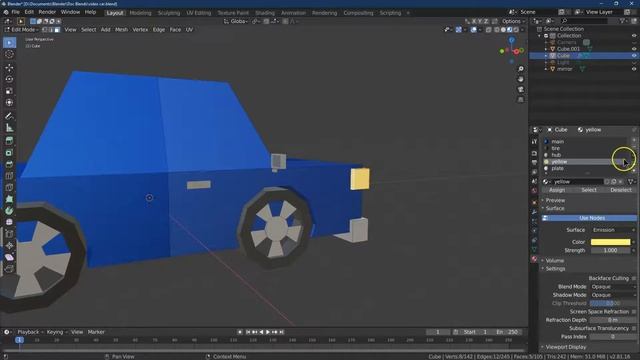640x360 pixels.
Task: Select the Smooth tool
Action: coord(9,222)
